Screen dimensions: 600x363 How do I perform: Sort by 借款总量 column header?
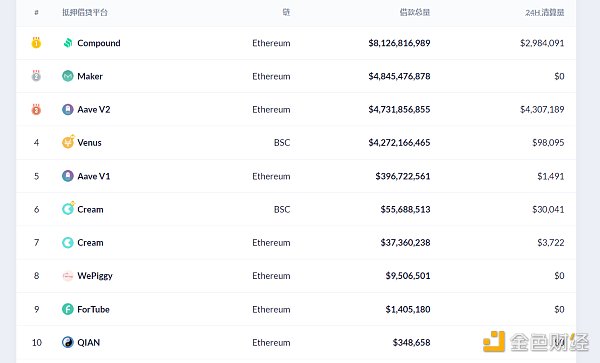pos(415,12)
